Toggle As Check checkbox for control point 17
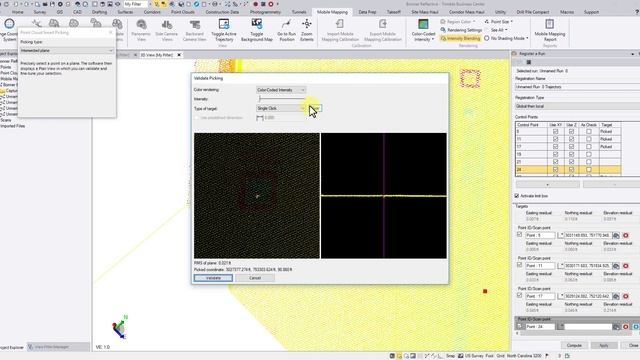The height and width of the screenshot is (360, 640). coord(589,147)
